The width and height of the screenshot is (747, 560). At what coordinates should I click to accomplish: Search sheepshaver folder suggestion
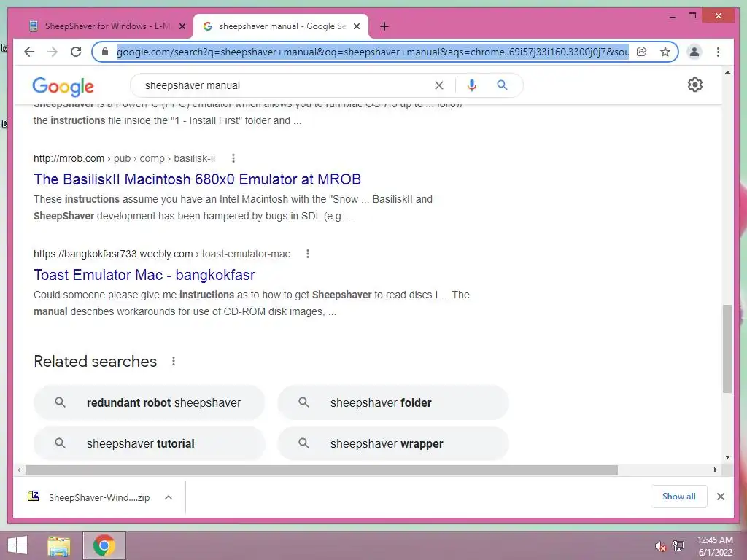(x=393, y=402)
